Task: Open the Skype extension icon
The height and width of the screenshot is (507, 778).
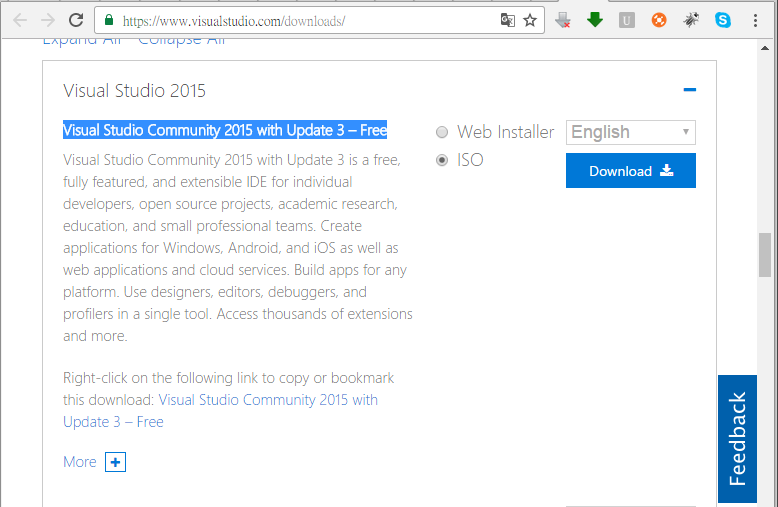Action: 723,20
